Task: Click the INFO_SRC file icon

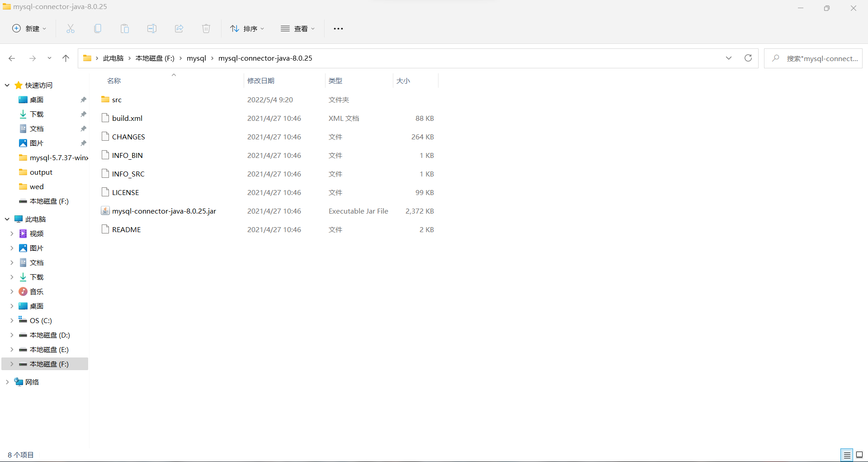Action: [105, 174]
